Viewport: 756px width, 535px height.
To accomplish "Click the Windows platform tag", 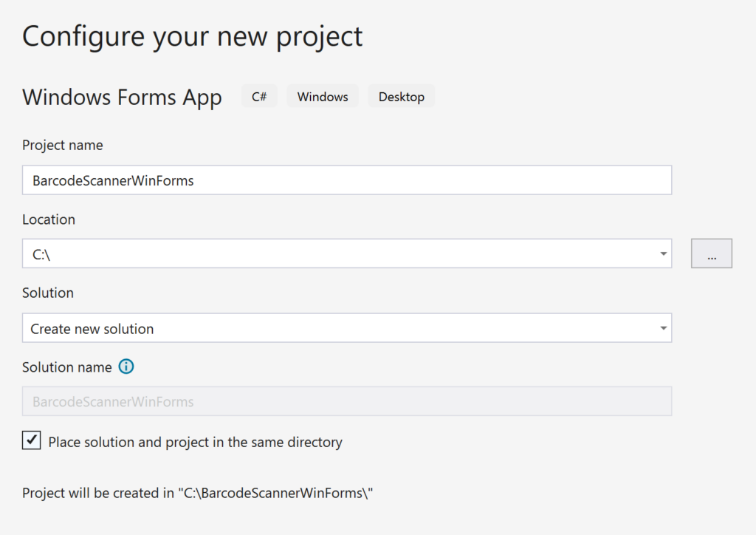I will click(x=323, y=97).
